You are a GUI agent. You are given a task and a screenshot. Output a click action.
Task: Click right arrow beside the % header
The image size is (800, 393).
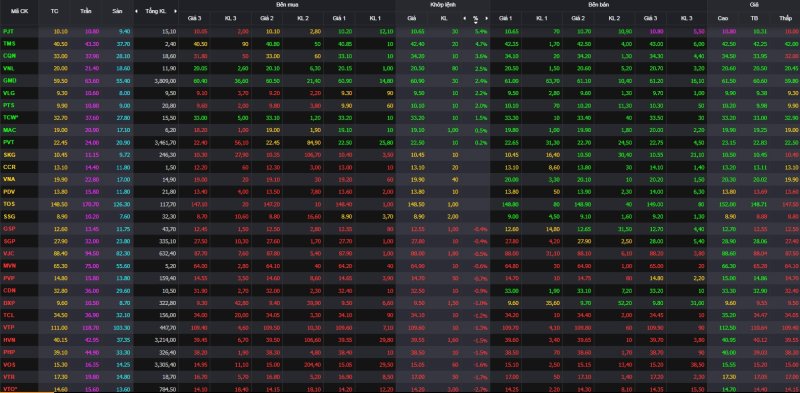pos(487,18)
